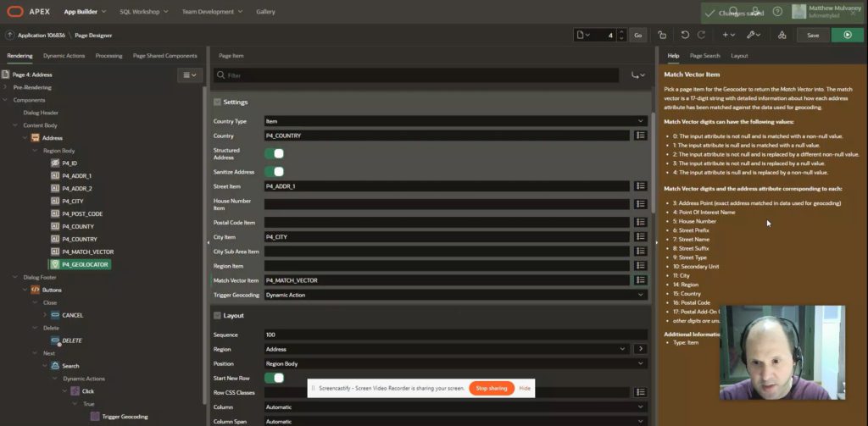This screenshot has height=426, width=868.
Task: Open the quick pick list for City Item
Action: [x=641, y=237]
